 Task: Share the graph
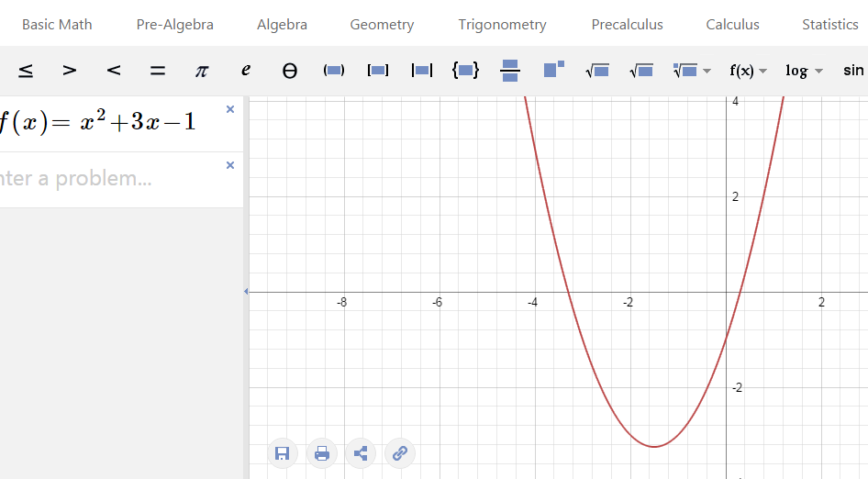click(361, 453)
